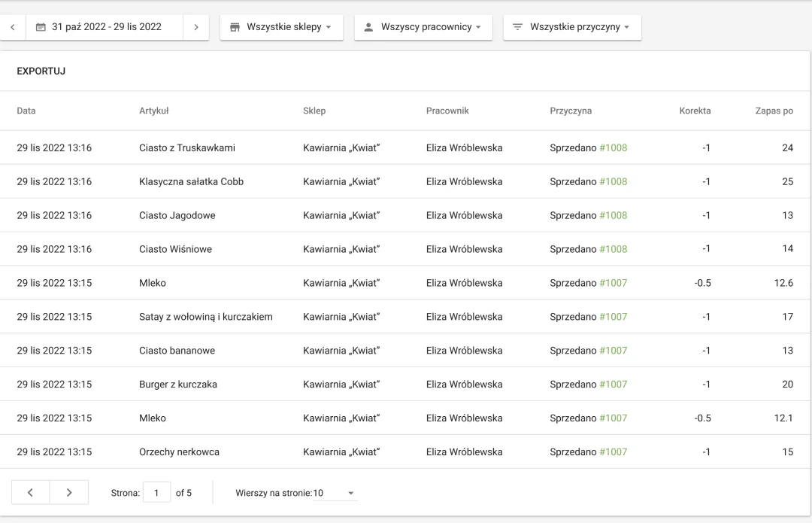Screen dimensions: 812x523
Task: Click the Data column header
Action: [26, 111]
